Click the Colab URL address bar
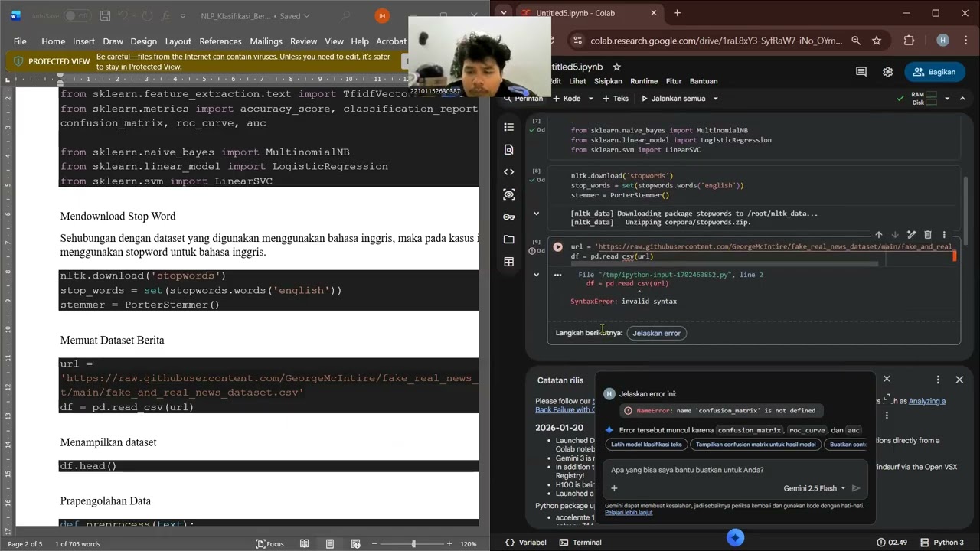Screen dimensions: 980x551 pos(716,41)
